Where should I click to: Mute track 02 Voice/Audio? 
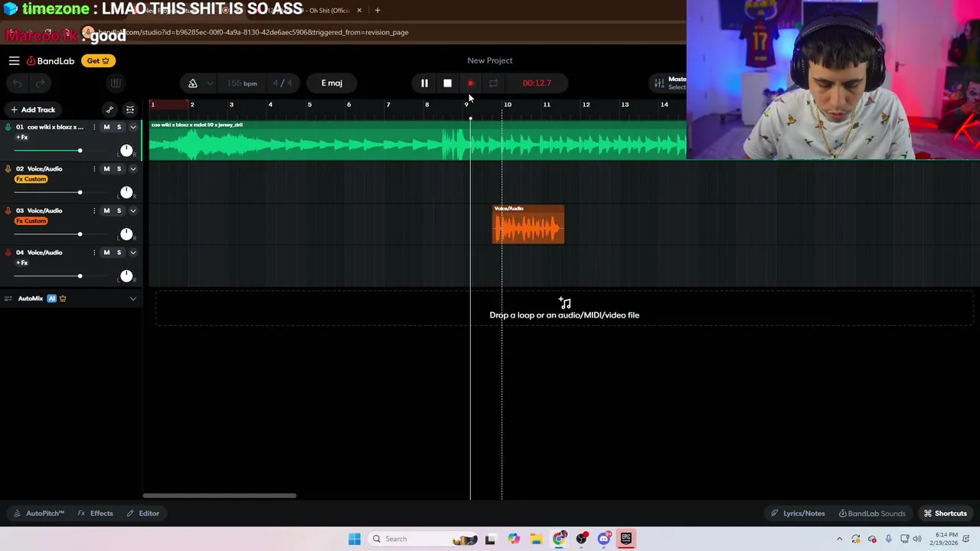point(106,168)
